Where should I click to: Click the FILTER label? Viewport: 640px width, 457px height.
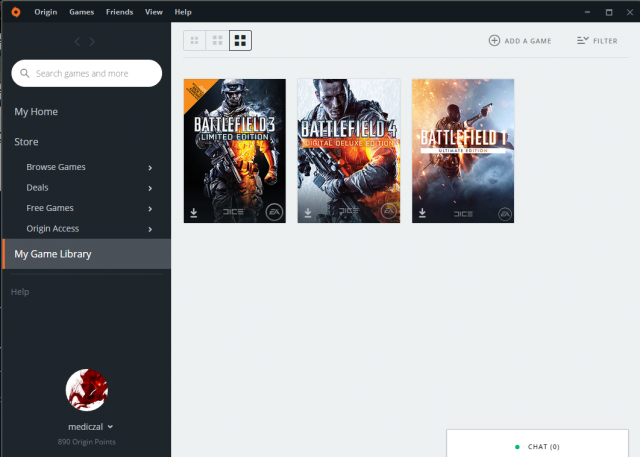click(x=605, y=41)
